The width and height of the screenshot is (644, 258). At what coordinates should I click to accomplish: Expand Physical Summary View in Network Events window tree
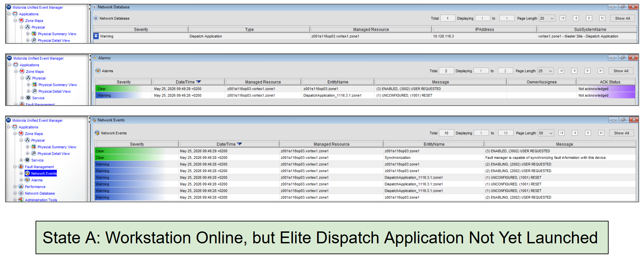point(28,147)
